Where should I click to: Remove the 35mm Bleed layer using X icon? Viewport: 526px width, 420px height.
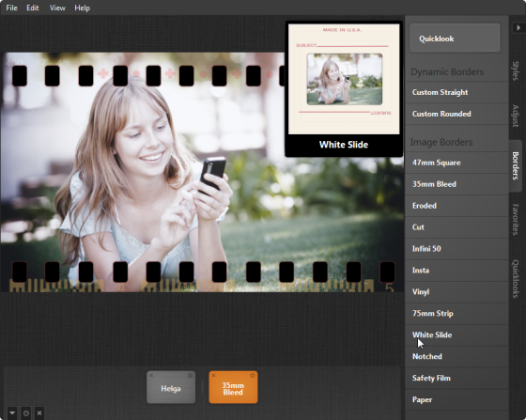(214, 376)
